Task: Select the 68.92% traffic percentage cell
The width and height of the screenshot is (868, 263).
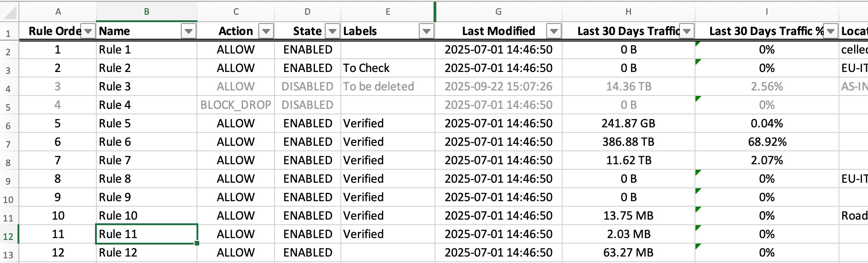Action: point(767,142)
